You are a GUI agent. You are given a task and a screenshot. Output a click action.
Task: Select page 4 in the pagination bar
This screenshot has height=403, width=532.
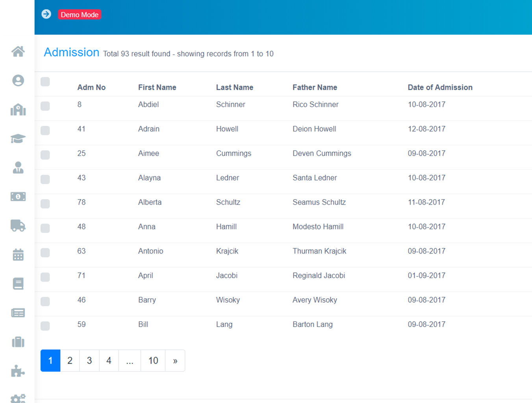pyautogui.click(x=109, y=360)
